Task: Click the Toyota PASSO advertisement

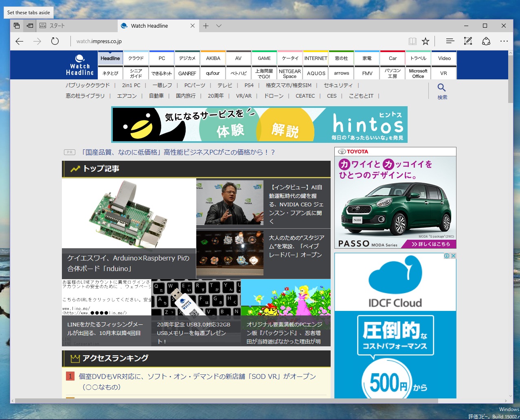Action: click(395, 198)
